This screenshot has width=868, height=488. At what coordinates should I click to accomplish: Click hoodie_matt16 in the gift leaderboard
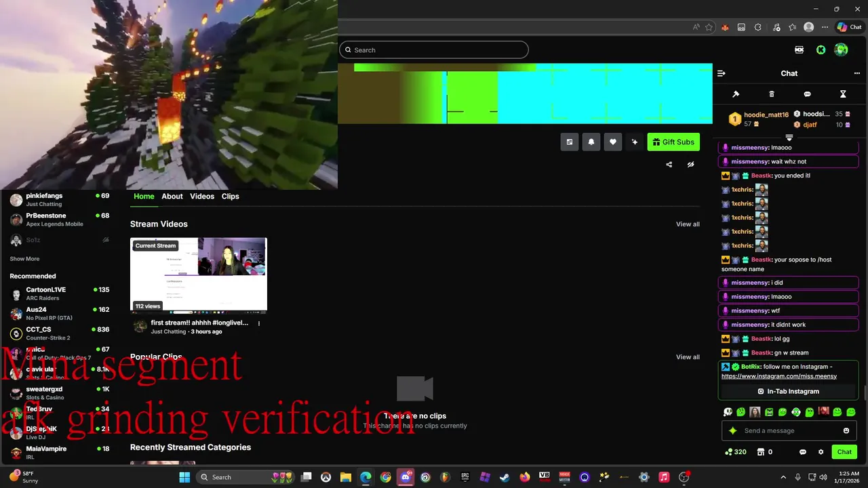(x=766, y=115)
